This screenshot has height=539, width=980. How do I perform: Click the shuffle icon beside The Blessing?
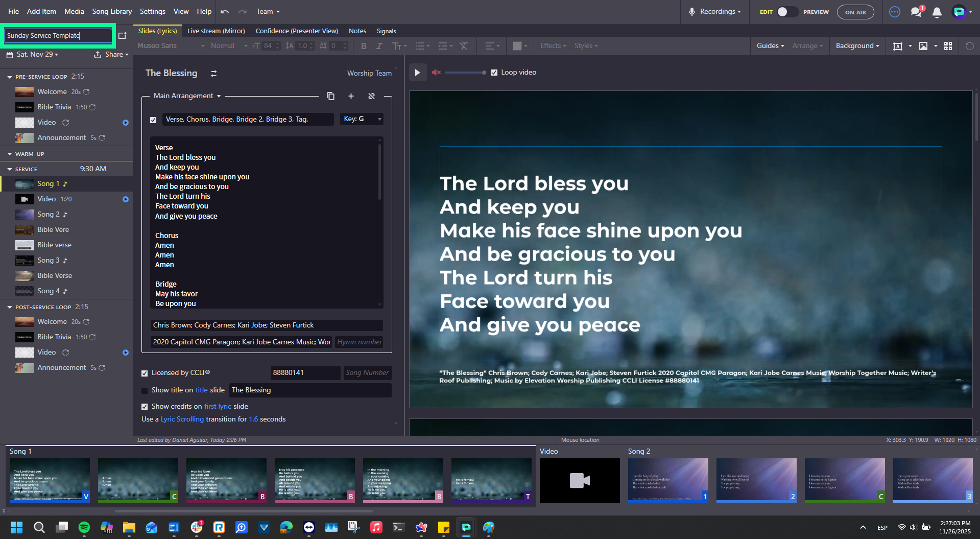click(x=214, y=74)
